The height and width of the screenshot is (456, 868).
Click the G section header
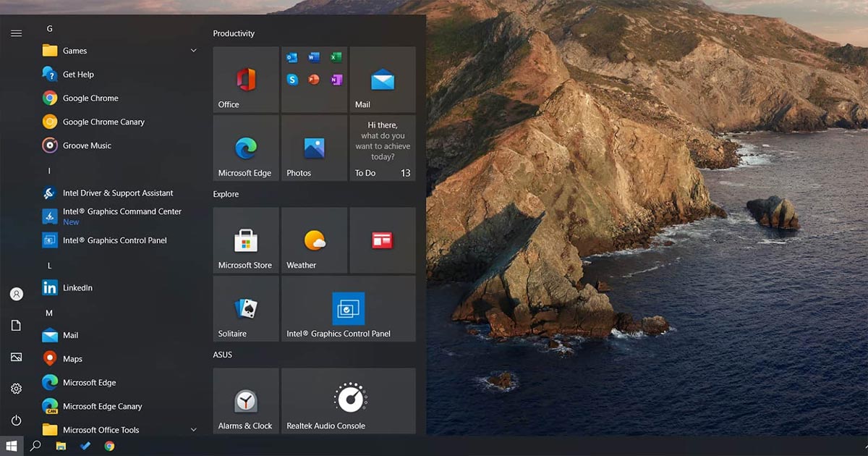coord(49,28)
